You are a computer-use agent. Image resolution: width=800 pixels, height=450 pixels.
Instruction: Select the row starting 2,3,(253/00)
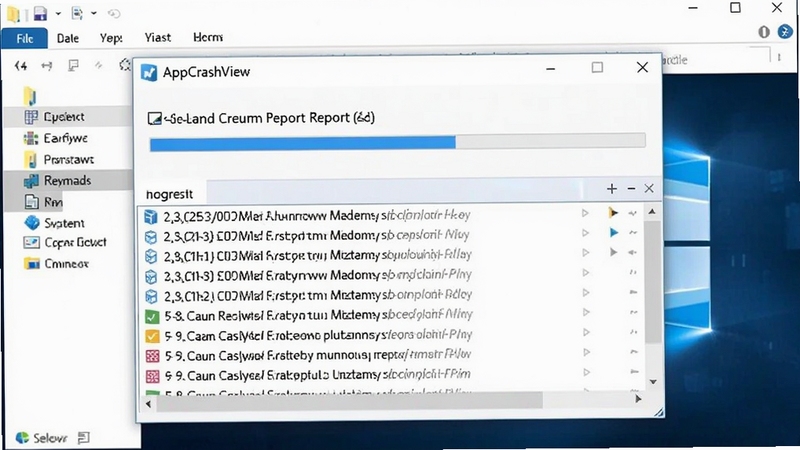(x=391, y=216)
